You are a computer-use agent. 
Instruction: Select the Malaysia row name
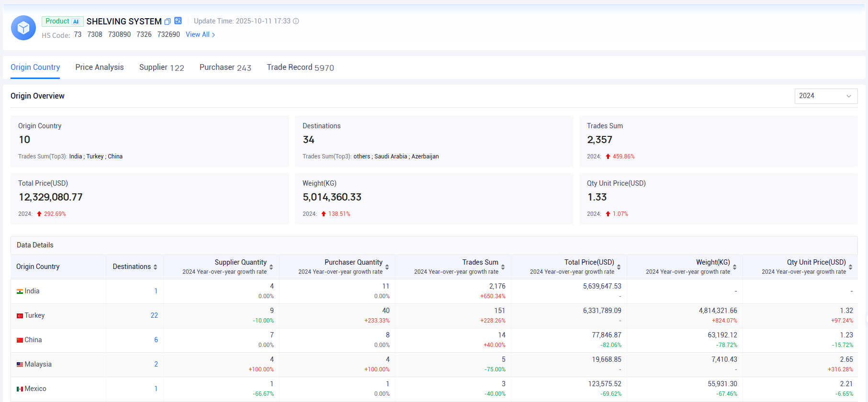tap(38, 364)
